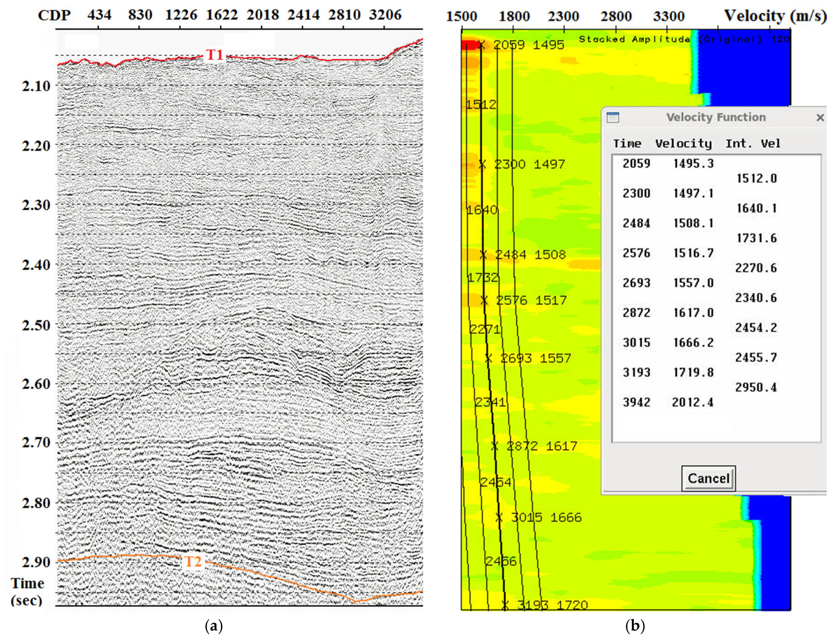The width and height of the screenshot is (840, 642).
Task: Click interval velocity label 2454 on semblance panel
Action: tap(496, 482)
